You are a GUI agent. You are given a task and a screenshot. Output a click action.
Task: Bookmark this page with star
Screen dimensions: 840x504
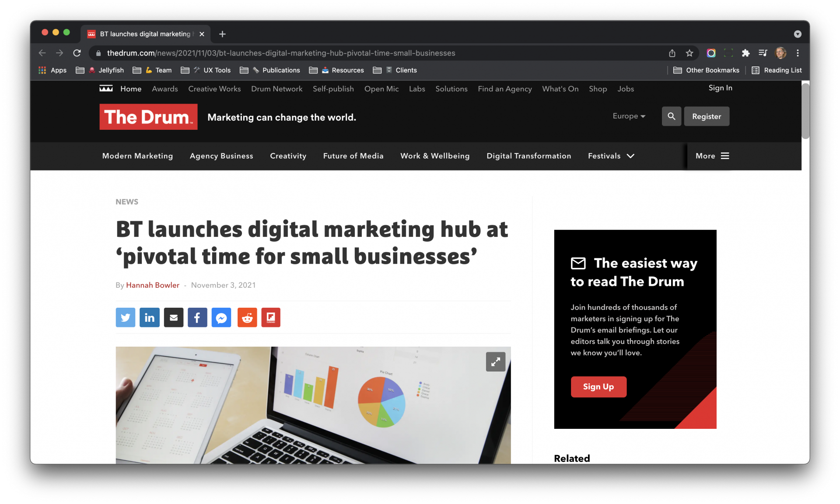click(x=689, y=53)
